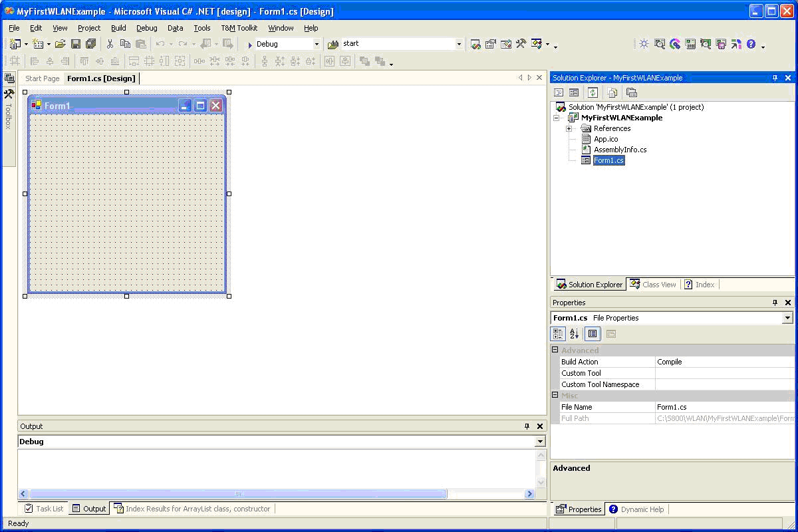Open the Debug configuration dropdown
The height and width of the screenshot is (532, 798).
[x=317, y=44]
